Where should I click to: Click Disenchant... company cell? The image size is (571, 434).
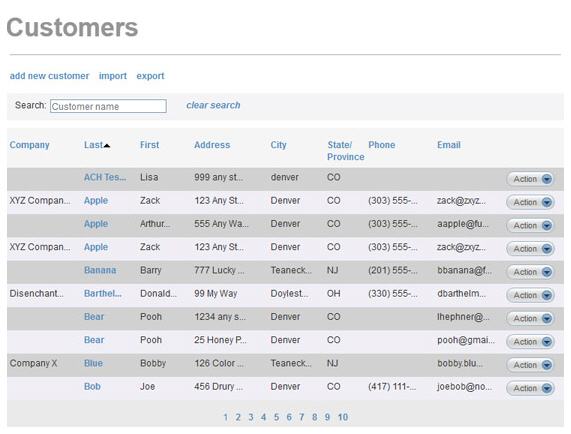click(36, 293)
